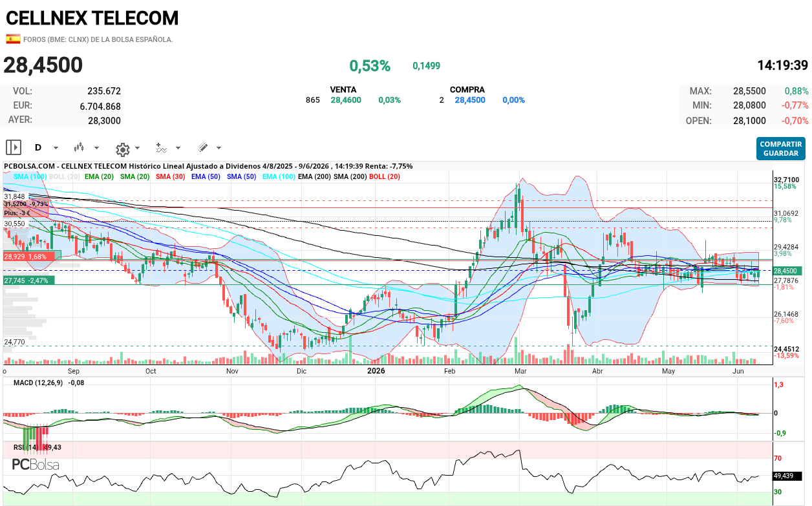This screenshot has width=812, height=506.
Task: Toggle the green EMA (20) legend
Action: pyautogui.click(x=100, y=176)
